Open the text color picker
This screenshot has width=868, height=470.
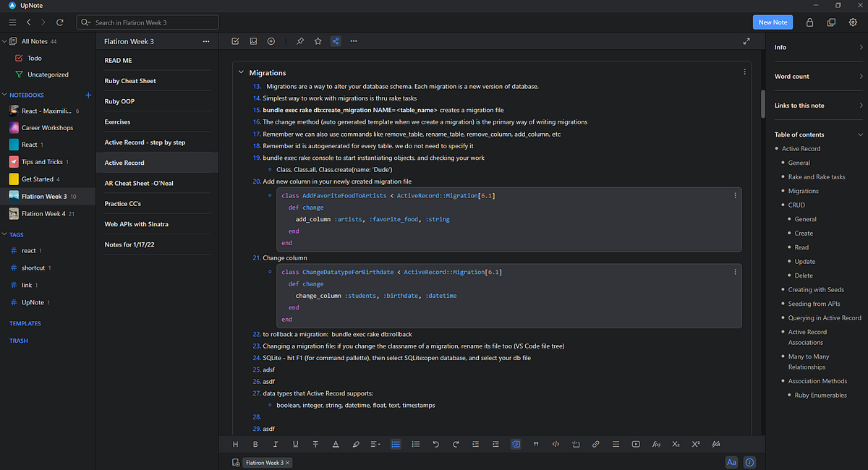tap(336, 444)
